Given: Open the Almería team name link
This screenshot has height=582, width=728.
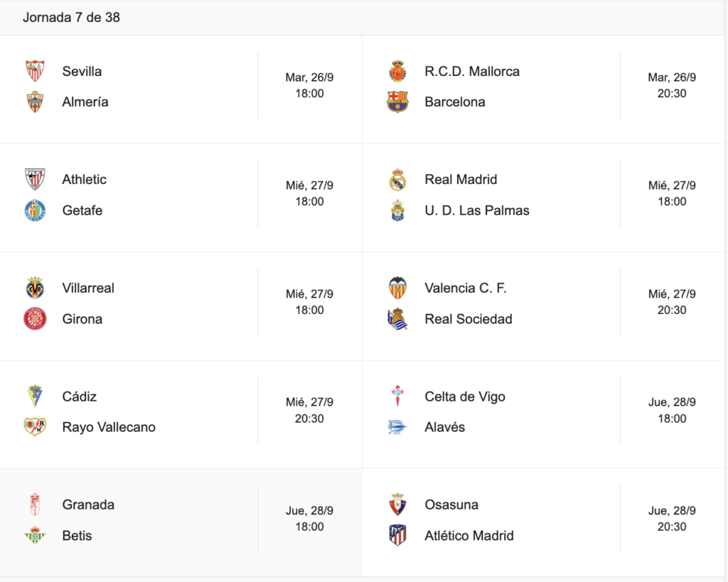Looking at the screenshot, I should (x=85, y=102).
